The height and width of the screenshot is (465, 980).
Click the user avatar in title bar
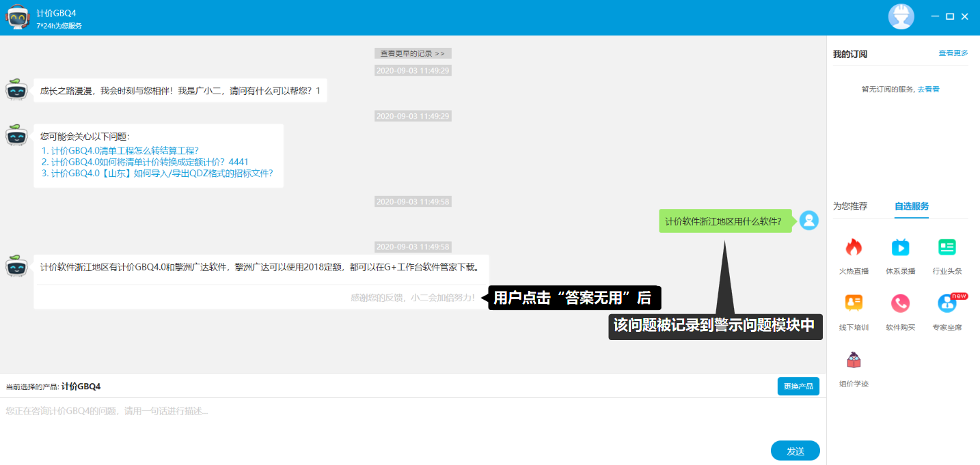click(x=901, y=16)
